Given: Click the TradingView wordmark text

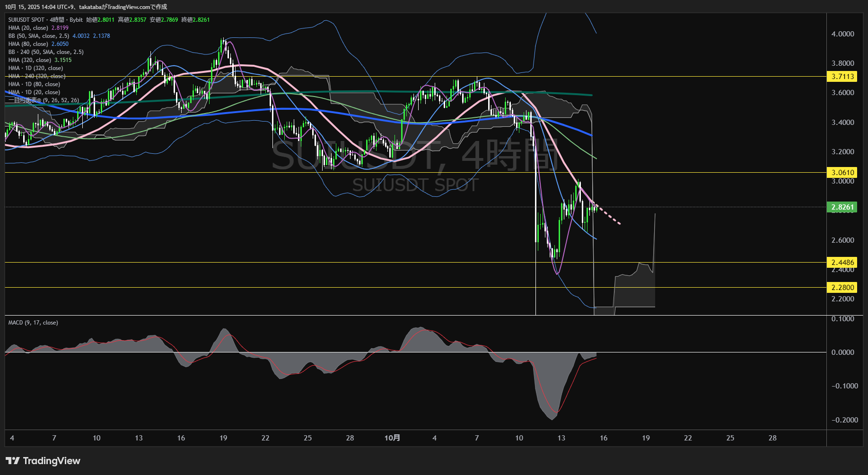Looking at the screenshot, I should [x=52, y=461].
